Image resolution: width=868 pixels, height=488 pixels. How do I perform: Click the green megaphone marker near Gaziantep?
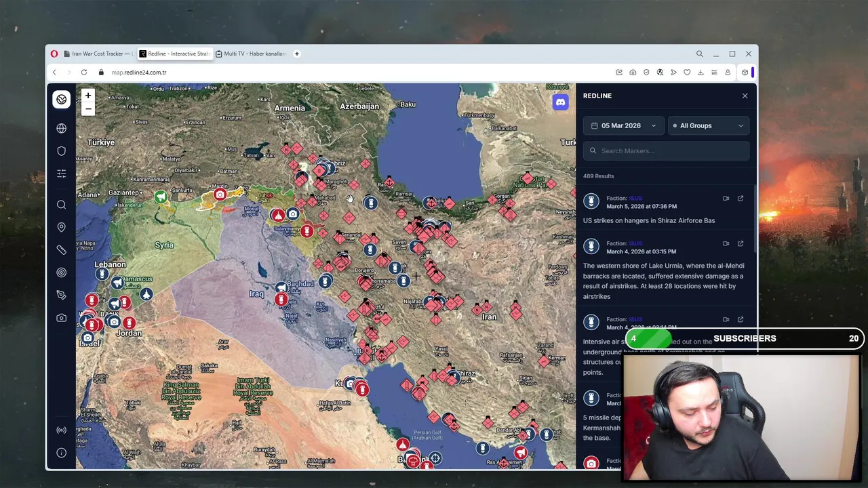(160, 197)
